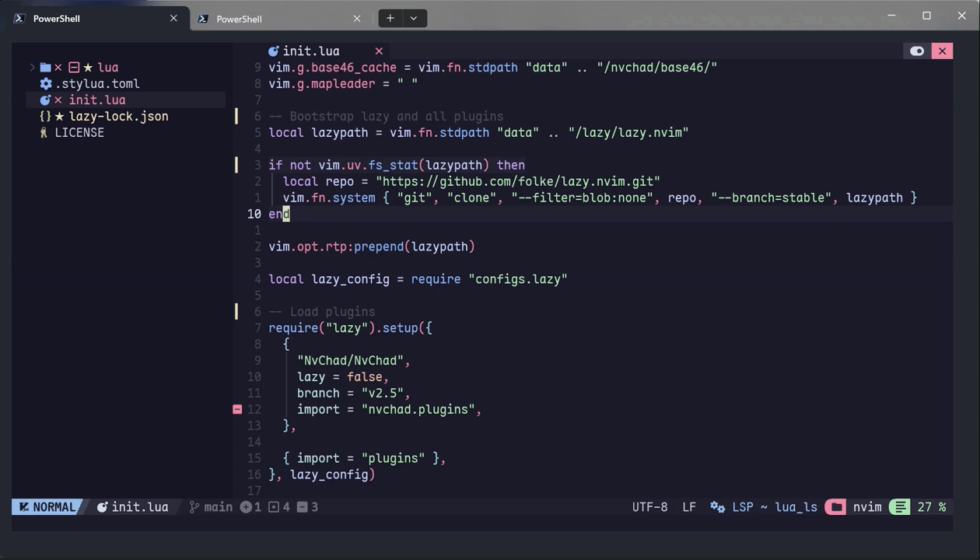Open the new tab dropdown chevron
The image size is (980, 560).
413,17
